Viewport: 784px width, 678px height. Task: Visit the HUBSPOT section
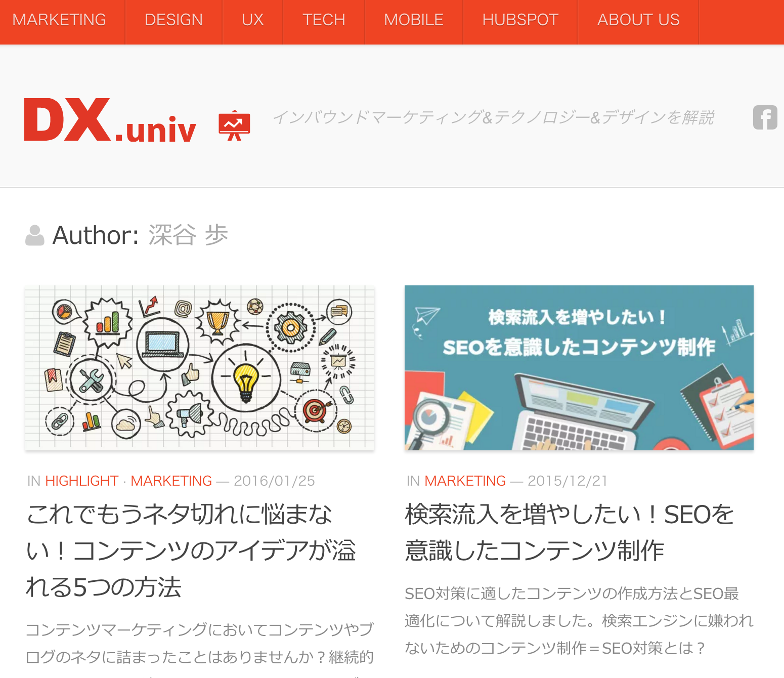point(520,20)
